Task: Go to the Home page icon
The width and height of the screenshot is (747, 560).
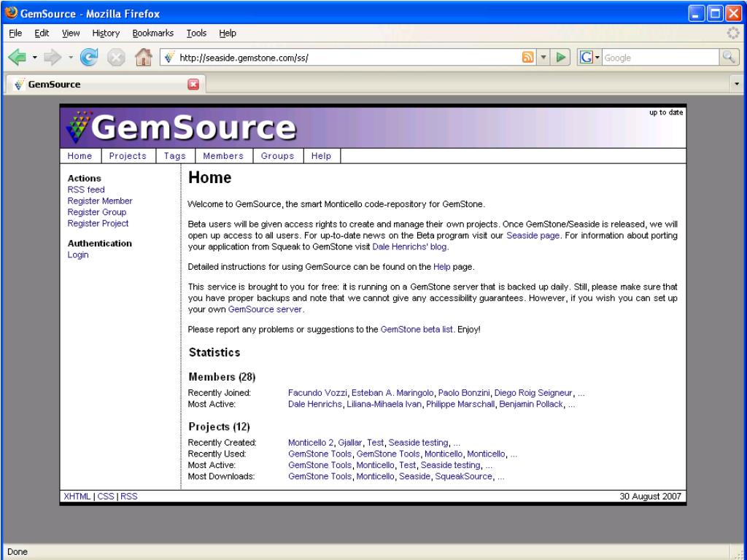Action: (x=143, y=58)
